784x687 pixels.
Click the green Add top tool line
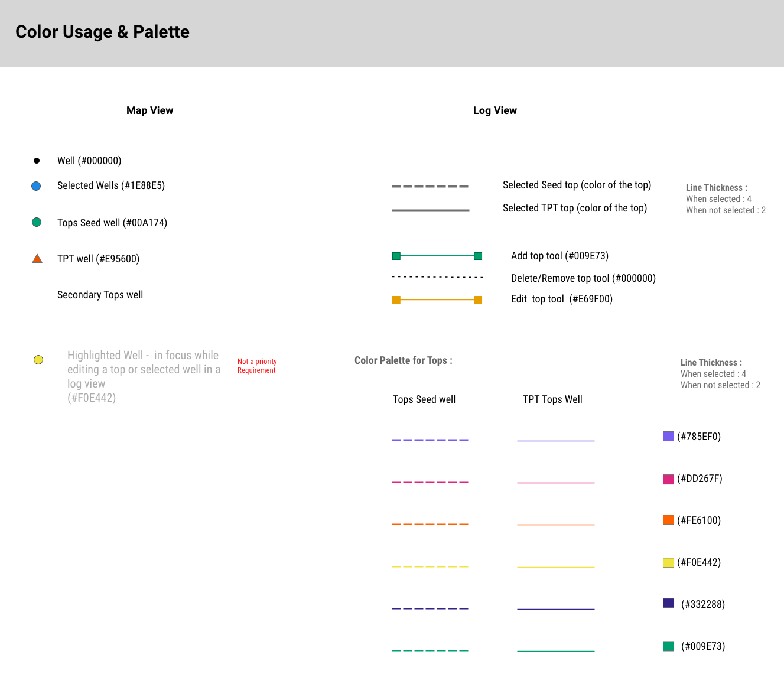coord(437,256)
